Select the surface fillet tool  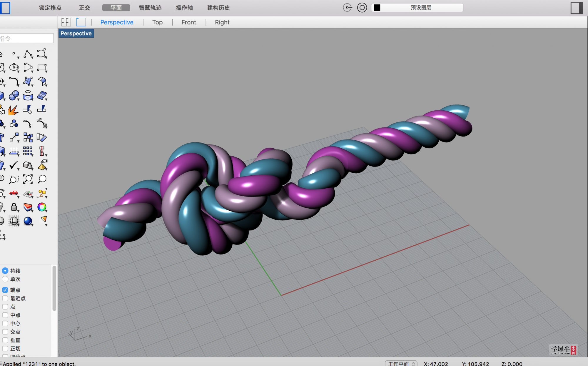[42, 81]
